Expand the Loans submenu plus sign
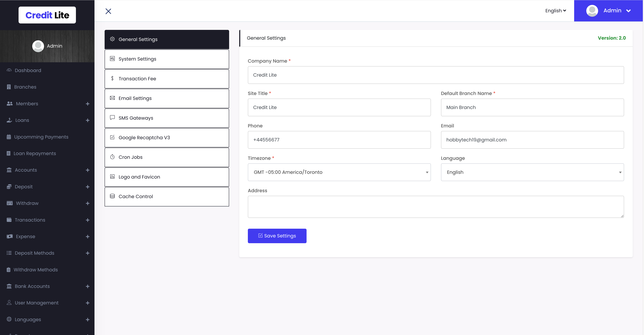The height and width of the screenshot is (335, 644). [x=88, y=120]
